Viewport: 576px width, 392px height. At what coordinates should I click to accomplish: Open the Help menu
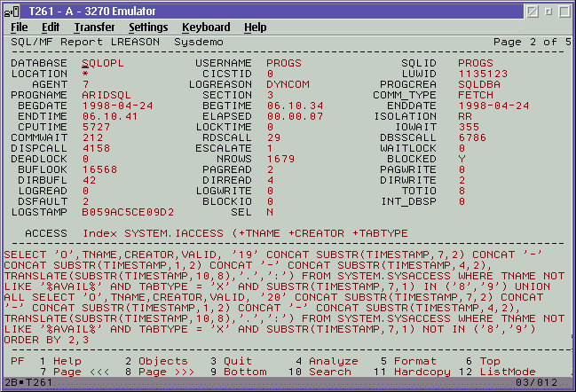pos(256,27)
